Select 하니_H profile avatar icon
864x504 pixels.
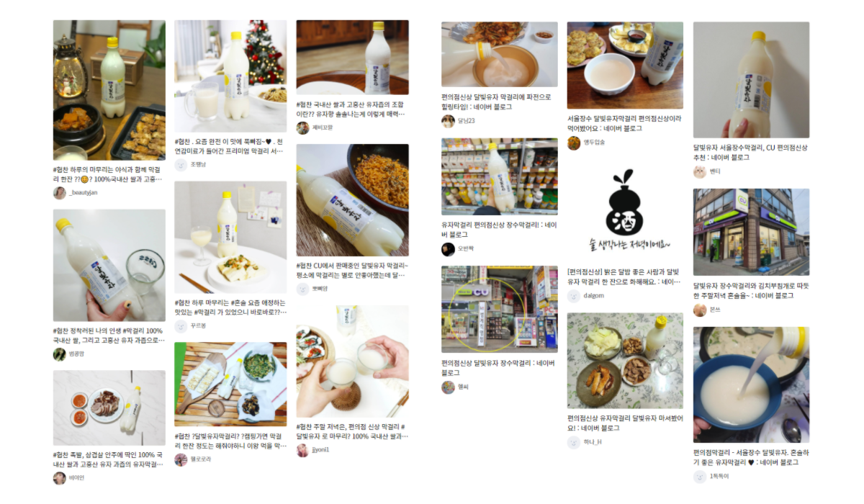(x=574, y=442)
